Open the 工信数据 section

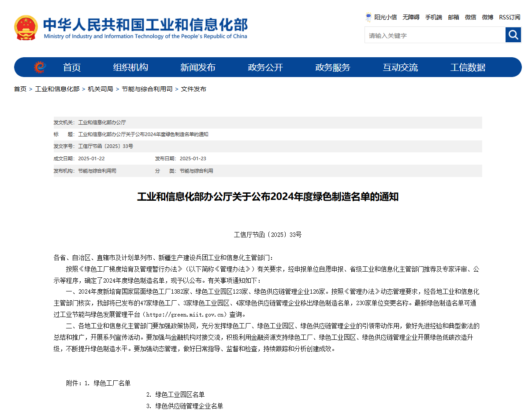click(x=468, y=67)
